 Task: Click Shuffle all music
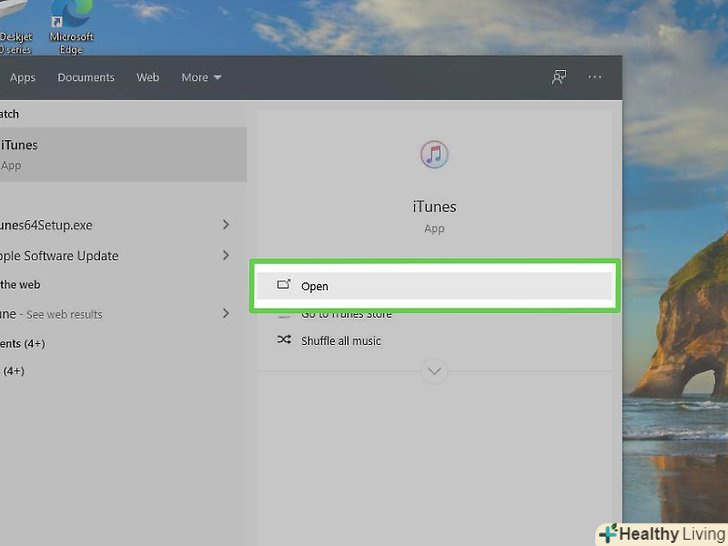click(x=341, y=341)
